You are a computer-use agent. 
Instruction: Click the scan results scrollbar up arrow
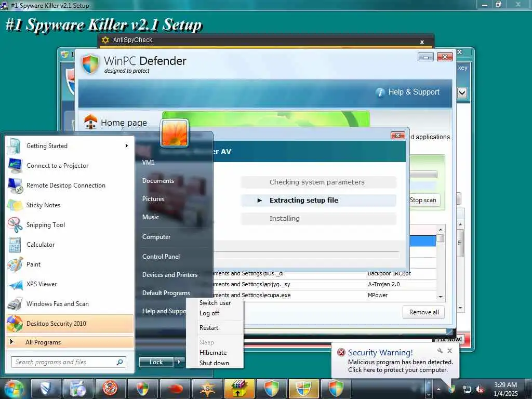pos(441,229)
